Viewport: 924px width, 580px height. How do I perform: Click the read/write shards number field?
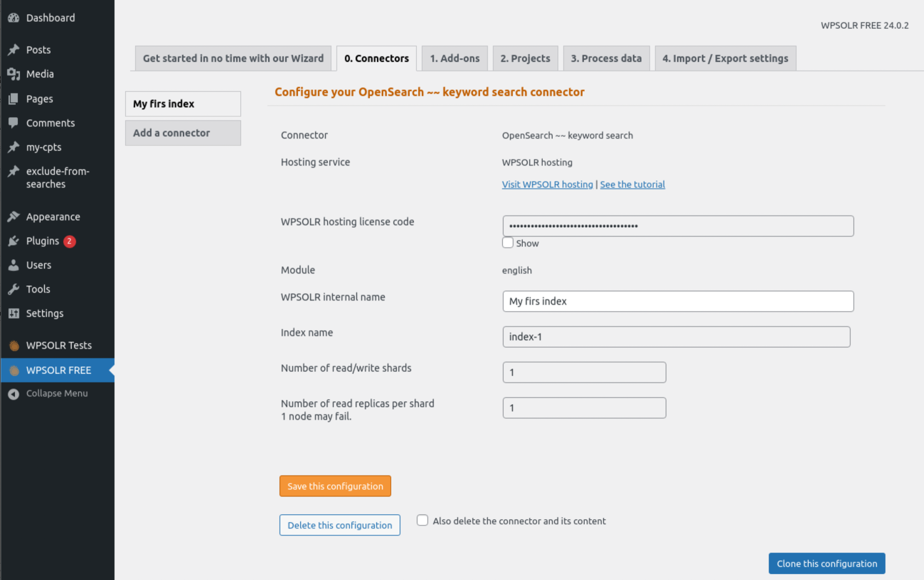tap(584, 372)
